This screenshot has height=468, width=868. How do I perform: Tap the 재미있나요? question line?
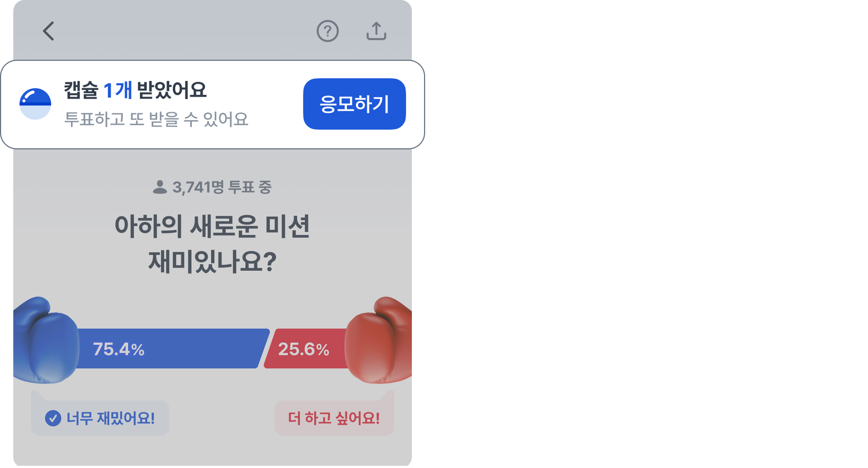[212, 261]
